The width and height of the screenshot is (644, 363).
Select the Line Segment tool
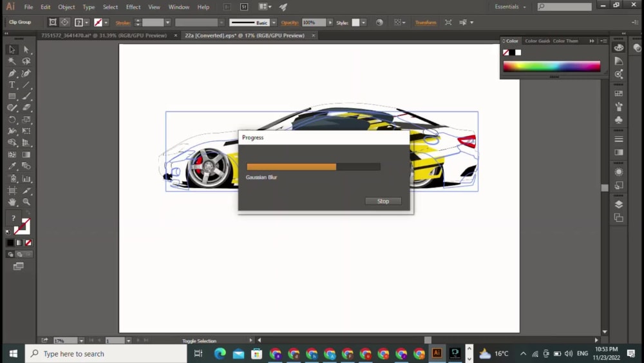[x=26, y=84]
